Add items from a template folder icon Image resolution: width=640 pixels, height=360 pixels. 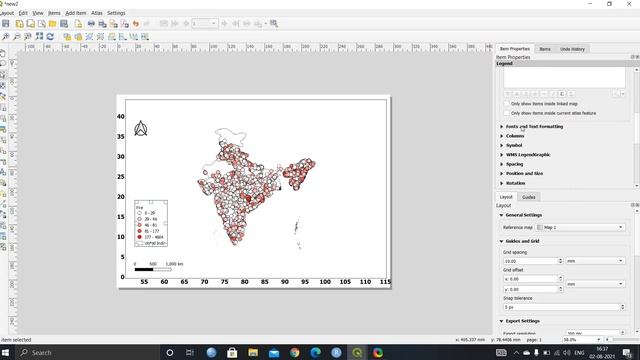pyautogui.click(x=53, y=24)
